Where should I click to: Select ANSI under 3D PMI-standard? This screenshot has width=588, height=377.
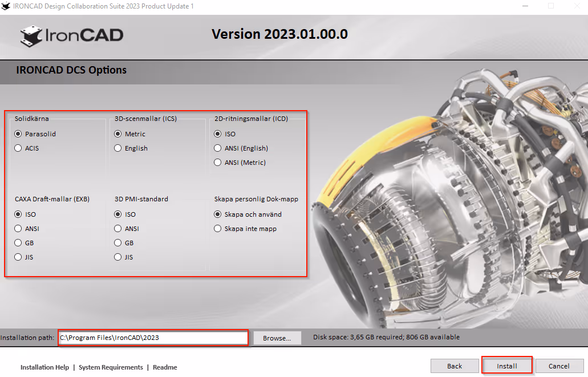pyautogui.click(x=127, y=229)
